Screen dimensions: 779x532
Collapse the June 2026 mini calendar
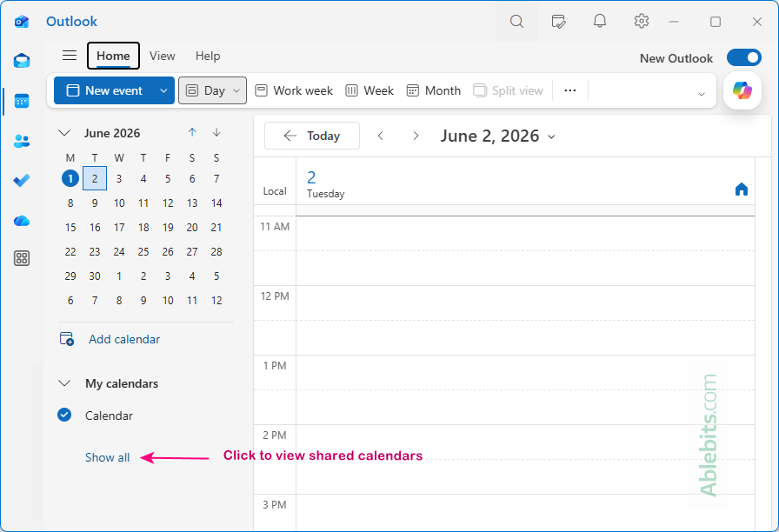64,133
